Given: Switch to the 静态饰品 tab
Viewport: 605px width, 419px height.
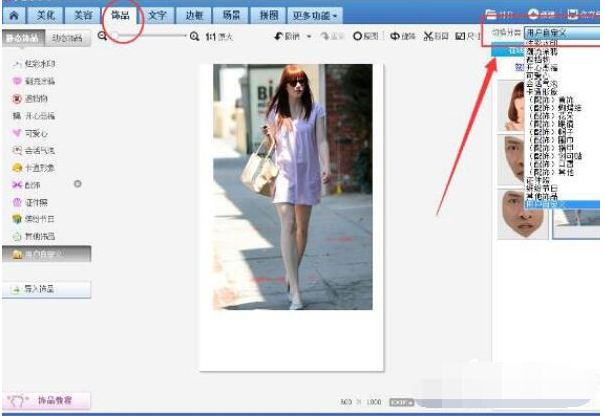Looking at the screenshot, I should click(23, 38).
